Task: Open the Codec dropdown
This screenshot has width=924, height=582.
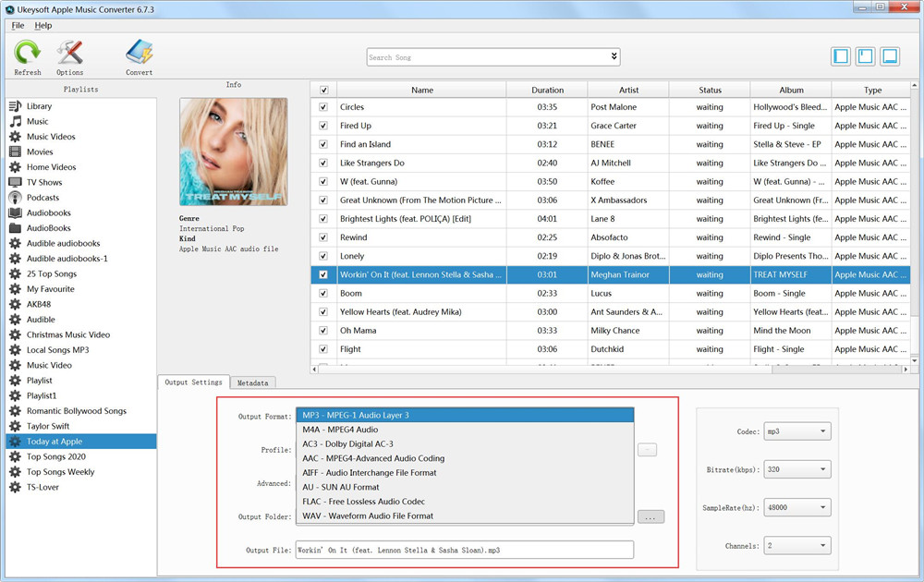Action: 797,431
